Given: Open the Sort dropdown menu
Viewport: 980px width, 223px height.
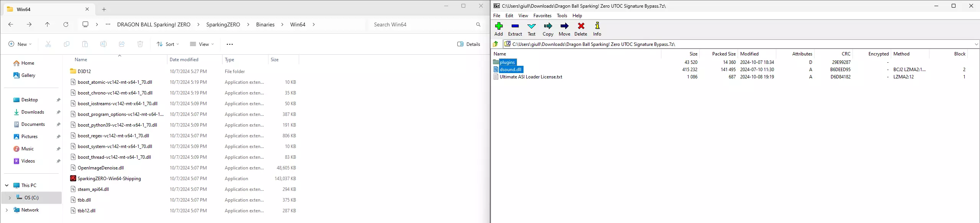Looking at the screenshot, I should click(x=168, y=44).
